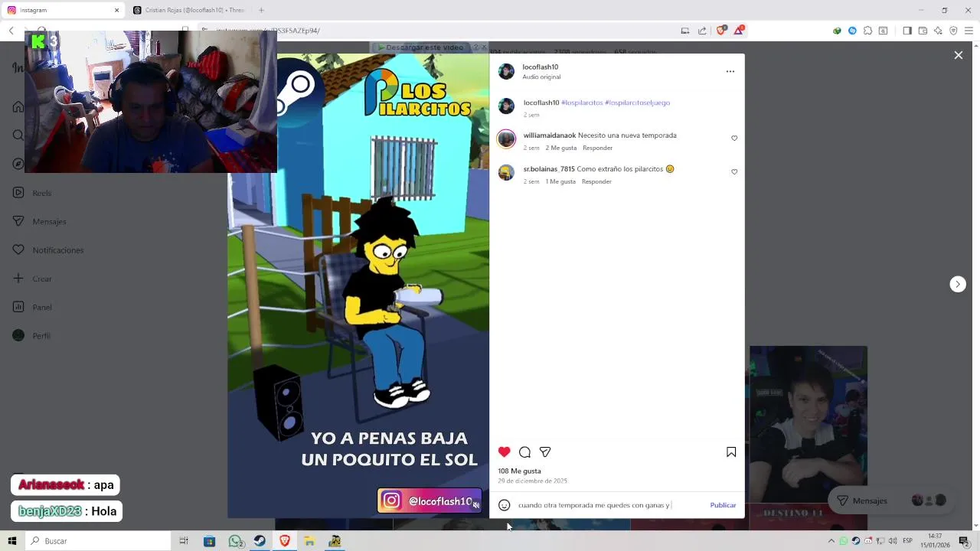The width and height of the screenshot is (980, 551).
Task: Open the browser hamburger main menu
Action: click(x=969, y=31)
